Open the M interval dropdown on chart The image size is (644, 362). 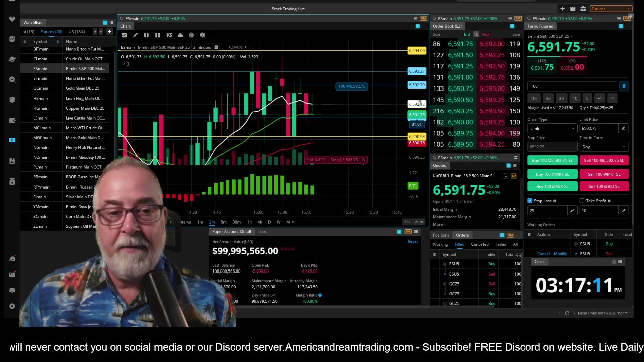(289, 222)
